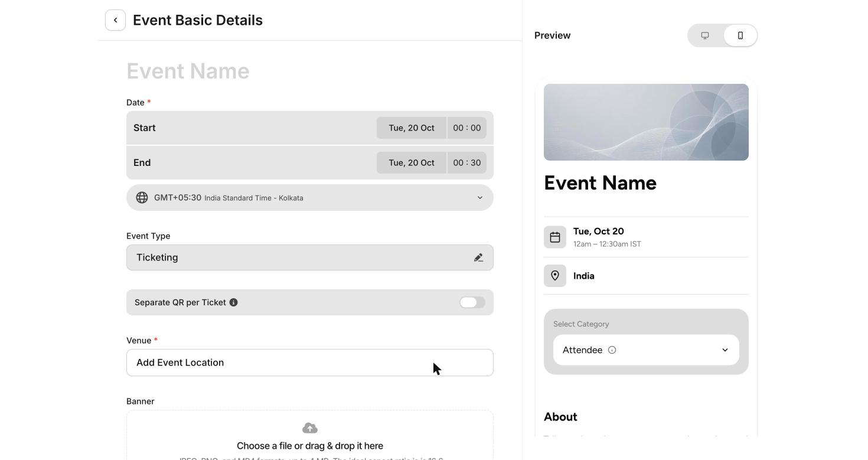Open the Ticketing event type field
This screenshot has width=868, height=460.
pyautogui.click(x=310, y=257)
